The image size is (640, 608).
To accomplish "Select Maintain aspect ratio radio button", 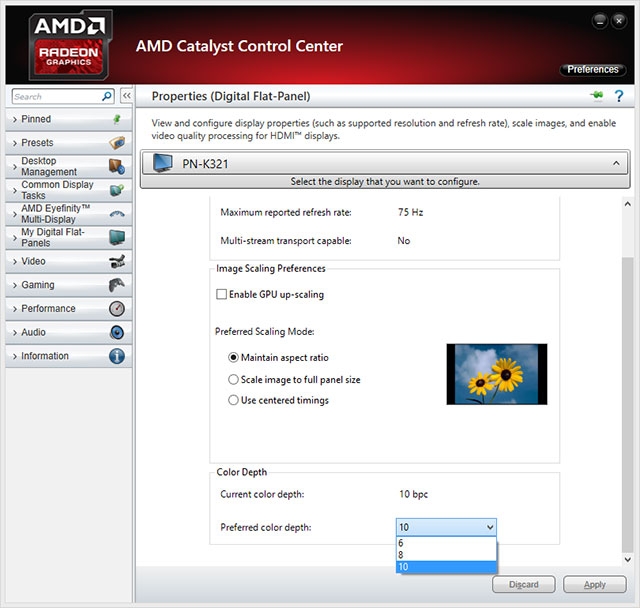I will (x=233, y=357).
